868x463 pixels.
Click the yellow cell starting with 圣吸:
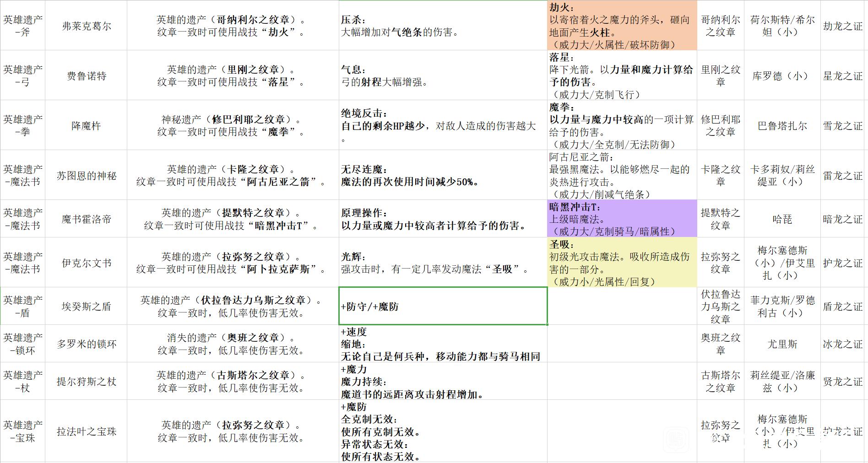(x=622, y=263)
